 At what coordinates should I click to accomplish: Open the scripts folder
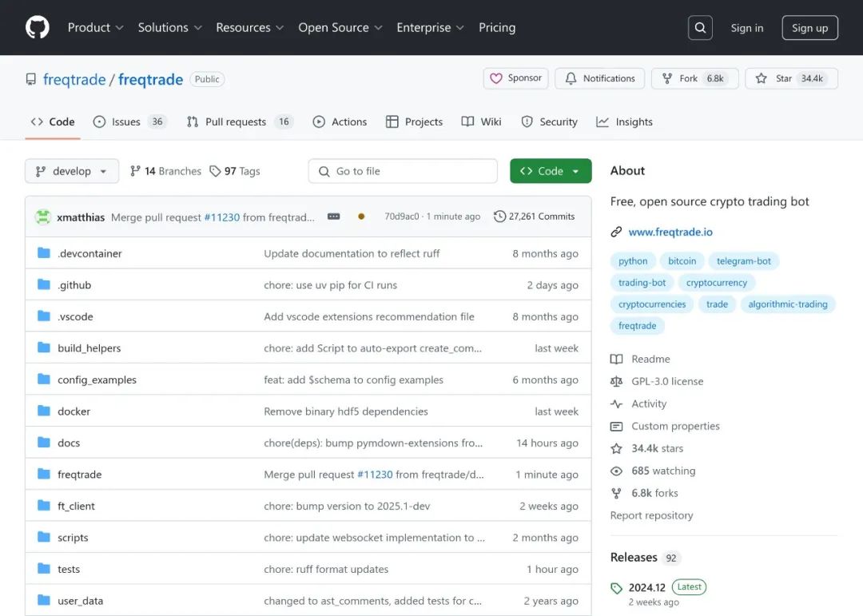point(73,537)
